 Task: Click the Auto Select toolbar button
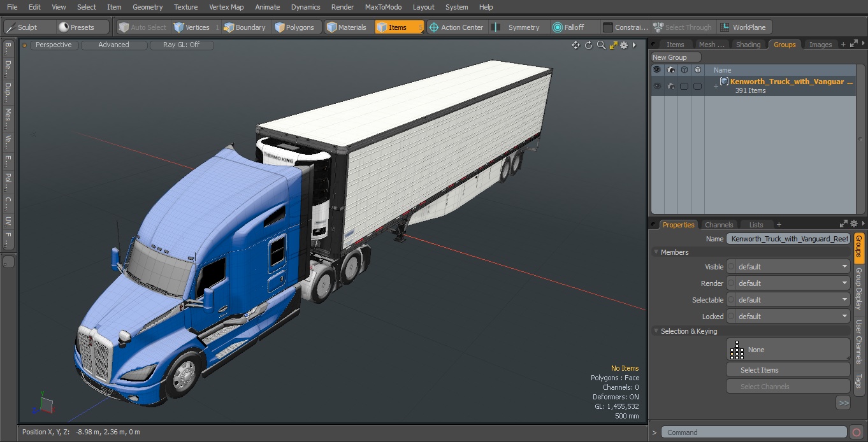click(x=143, y=27)
